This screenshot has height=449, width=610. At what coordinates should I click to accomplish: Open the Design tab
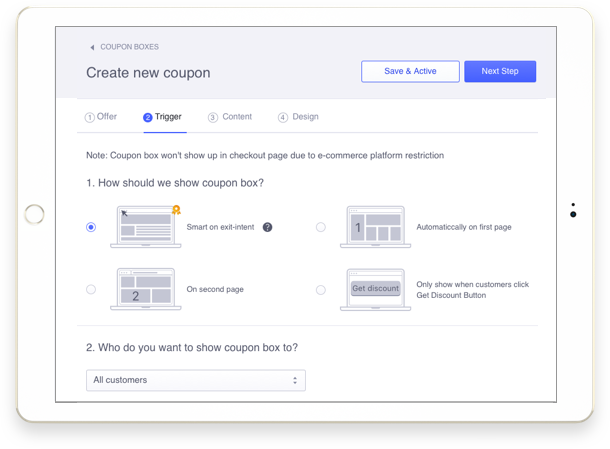tap(298, 117)
